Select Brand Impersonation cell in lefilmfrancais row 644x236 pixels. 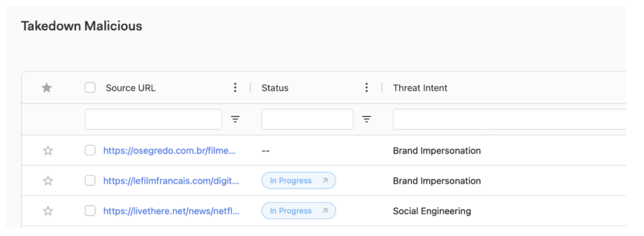(436, 181)
